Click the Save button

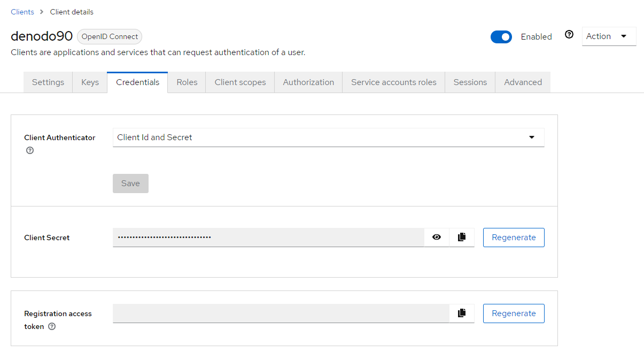pos(130,183)
